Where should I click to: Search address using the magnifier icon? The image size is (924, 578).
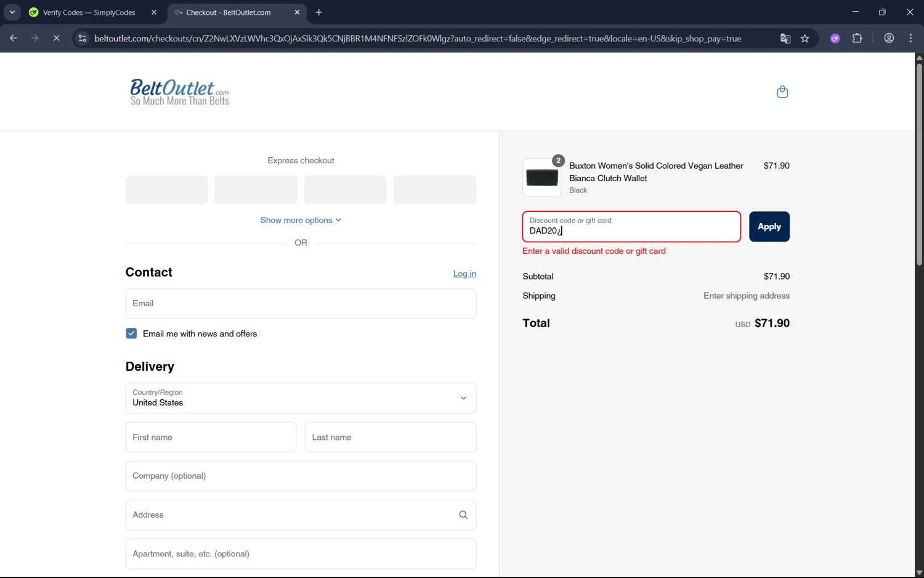pos(463,515)
